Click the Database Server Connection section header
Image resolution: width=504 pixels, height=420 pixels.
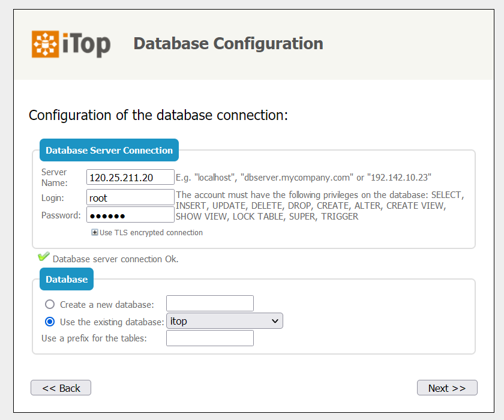tap(109, 150)
